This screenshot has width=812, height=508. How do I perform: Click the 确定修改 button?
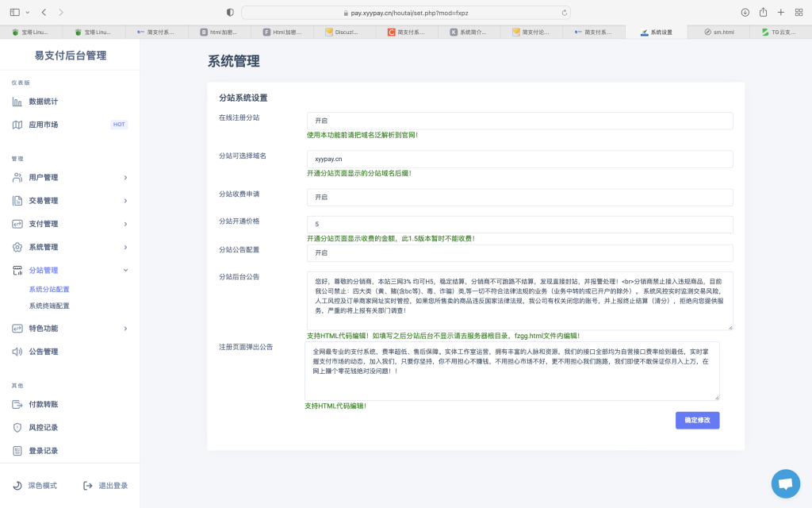point(697,420)
